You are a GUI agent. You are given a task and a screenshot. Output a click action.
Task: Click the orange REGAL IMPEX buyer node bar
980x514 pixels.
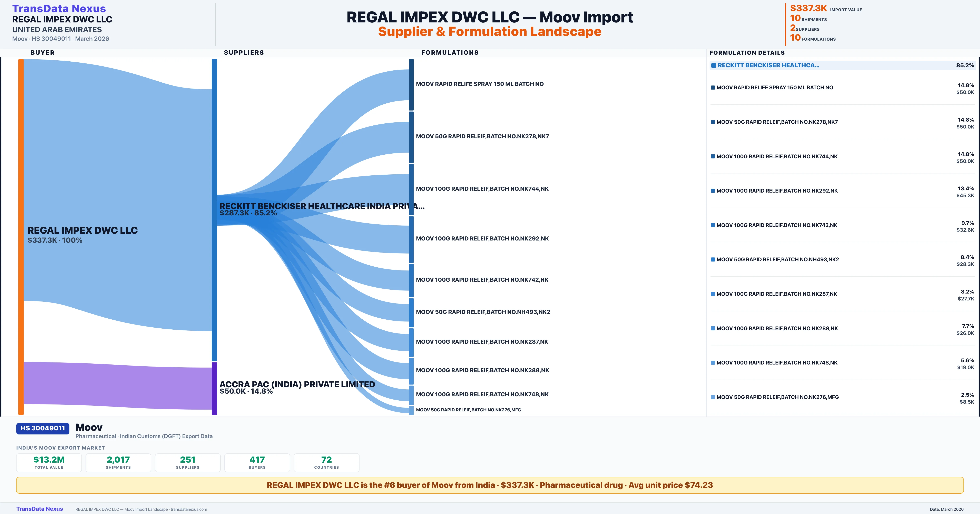21,236
